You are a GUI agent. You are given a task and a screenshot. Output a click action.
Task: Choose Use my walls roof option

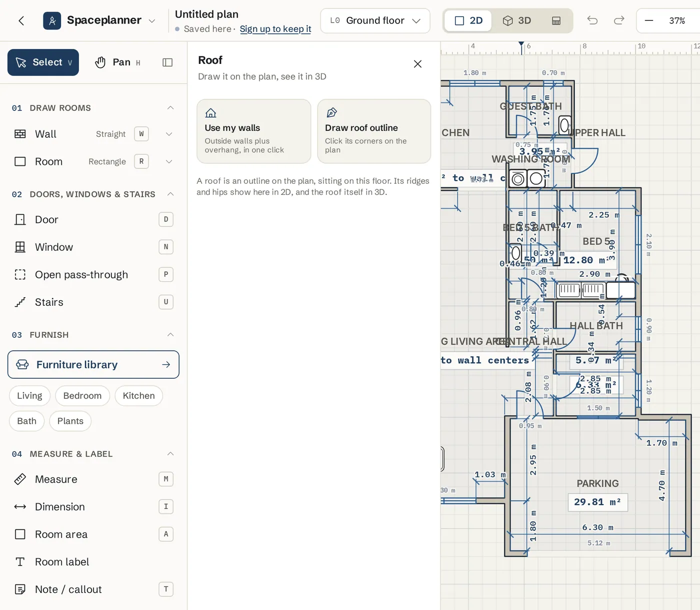pyautogui.click(x=254, y=131)
